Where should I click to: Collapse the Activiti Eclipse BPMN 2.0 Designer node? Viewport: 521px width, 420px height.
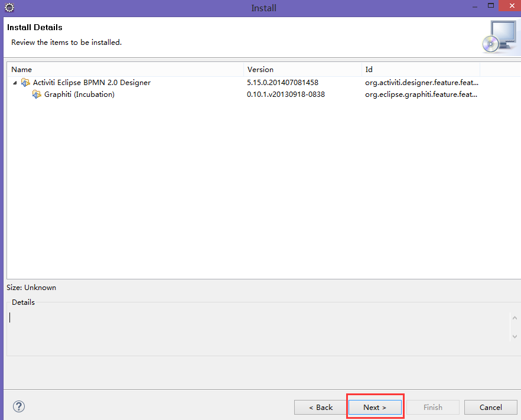click(x=15, y=83)
